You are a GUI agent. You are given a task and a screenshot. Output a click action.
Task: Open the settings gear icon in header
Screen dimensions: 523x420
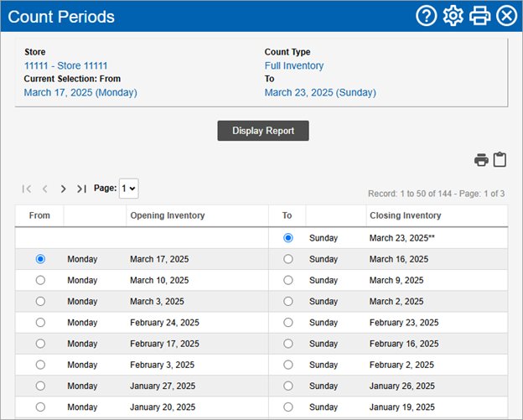click(x=453, y=16)
